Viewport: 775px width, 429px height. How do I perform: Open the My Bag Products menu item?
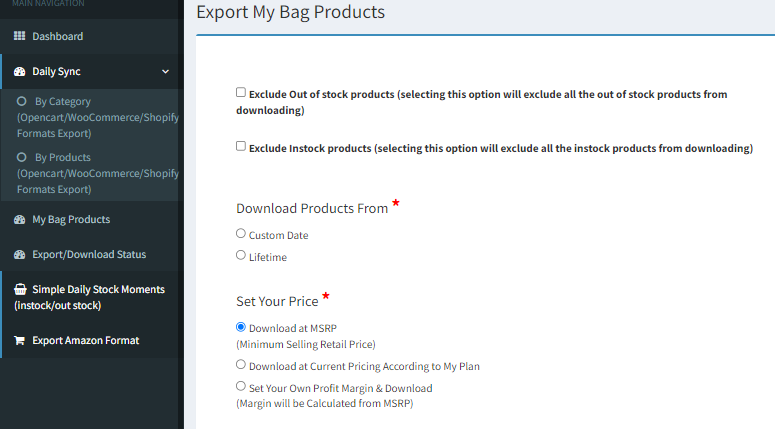pos(92,219)
